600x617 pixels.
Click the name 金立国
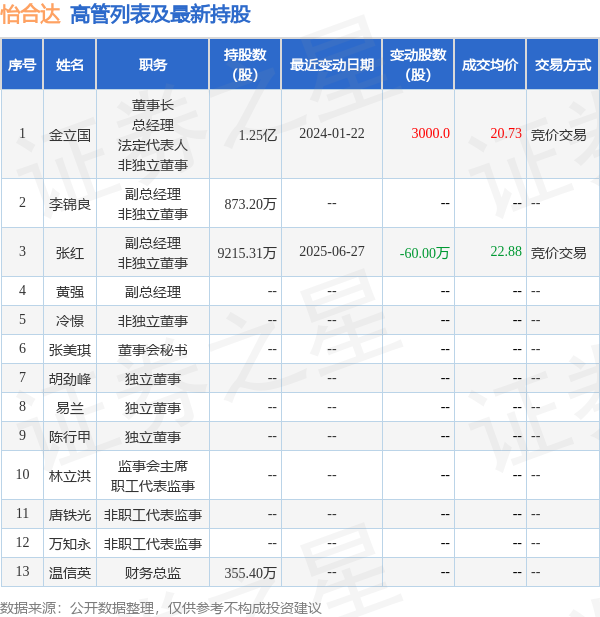70,135
